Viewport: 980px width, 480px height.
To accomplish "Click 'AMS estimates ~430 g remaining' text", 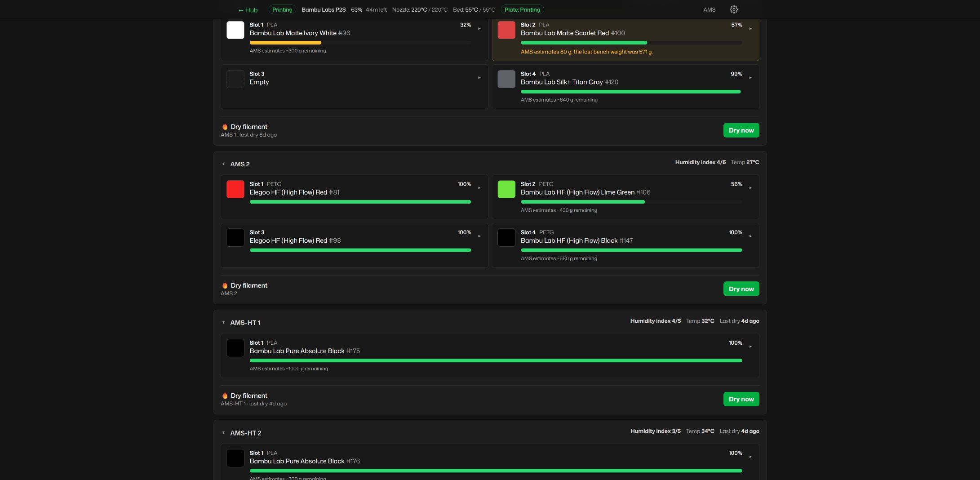I will click(x=559, y=210).
